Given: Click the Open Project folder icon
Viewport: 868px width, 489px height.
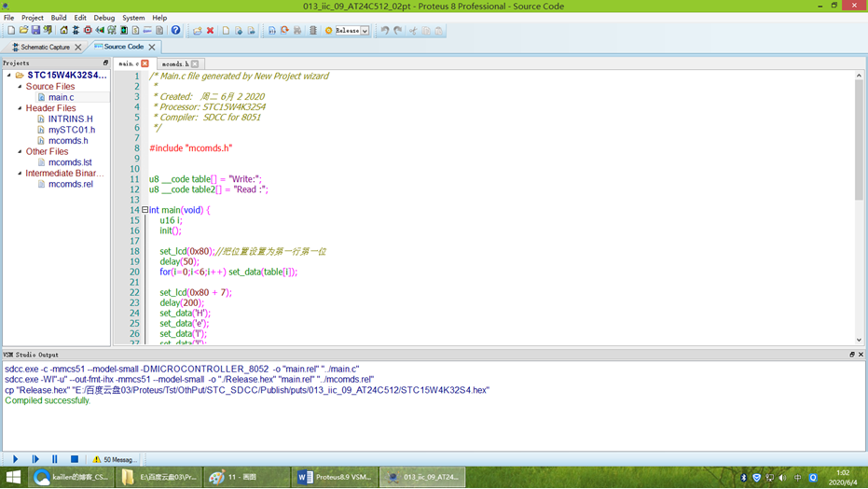Looking at the screenshot, I should click(23, 31).
